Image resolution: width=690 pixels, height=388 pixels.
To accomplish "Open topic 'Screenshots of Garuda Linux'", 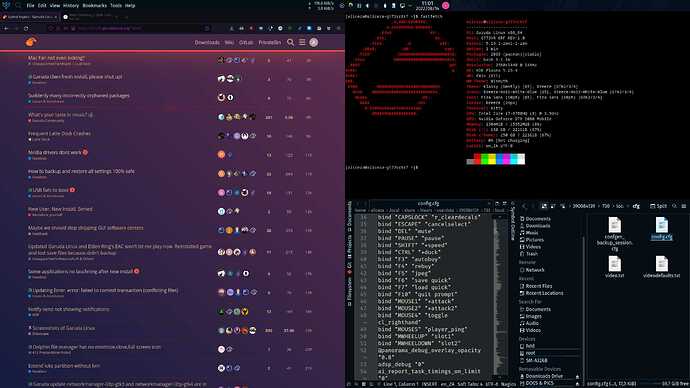I will point(64,328).
